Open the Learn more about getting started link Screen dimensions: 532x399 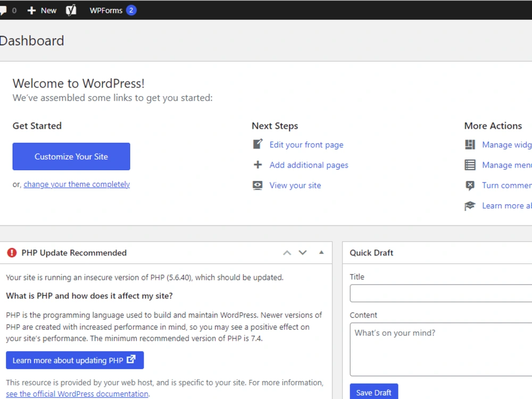[507, 206]
